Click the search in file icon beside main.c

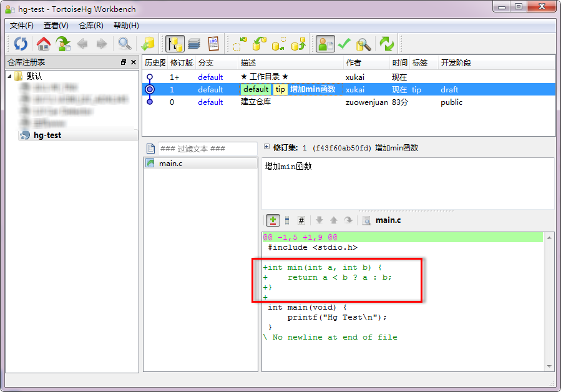(366, 220)
